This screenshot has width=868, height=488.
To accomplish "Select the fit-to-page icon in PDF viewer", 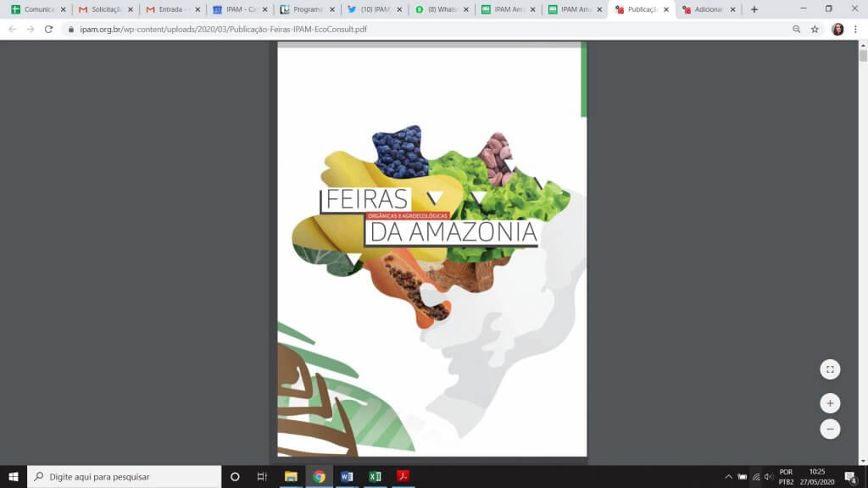I will [x=830, y=369].
